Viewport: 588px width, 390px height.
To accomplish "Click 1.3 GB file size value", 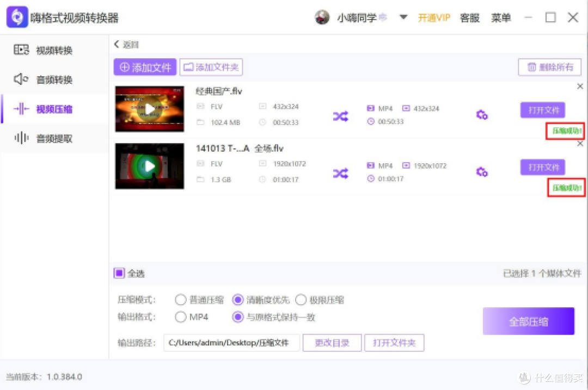I will pyautogui.click(x=221, y=180).
